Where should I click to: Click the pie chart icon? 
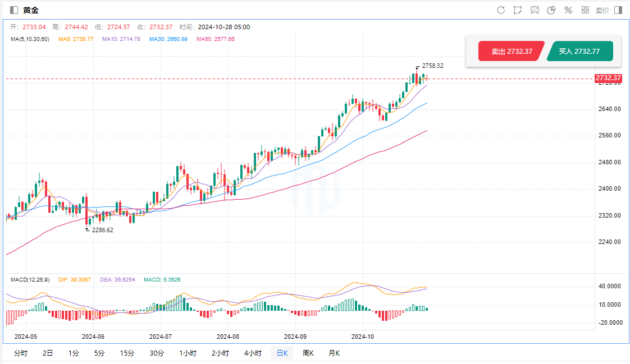pyautogui.click(x=551, y=10)
